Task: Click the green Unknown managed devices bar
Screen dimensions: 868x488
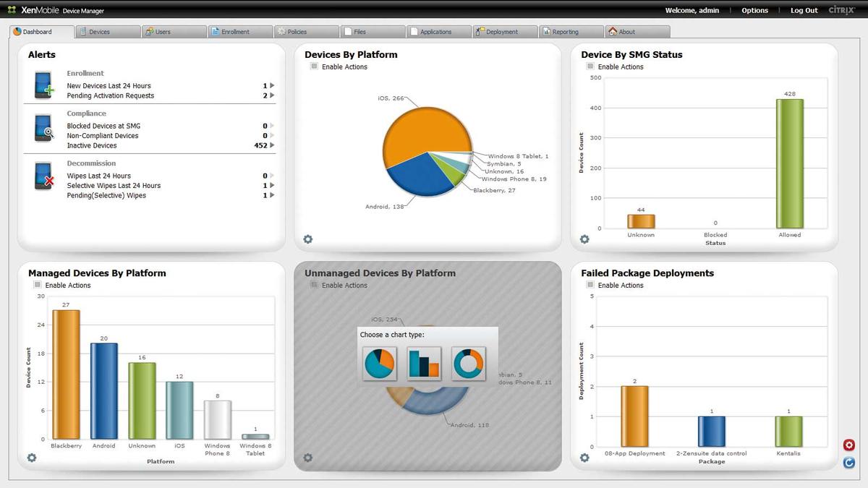Action: pos(142,401)
